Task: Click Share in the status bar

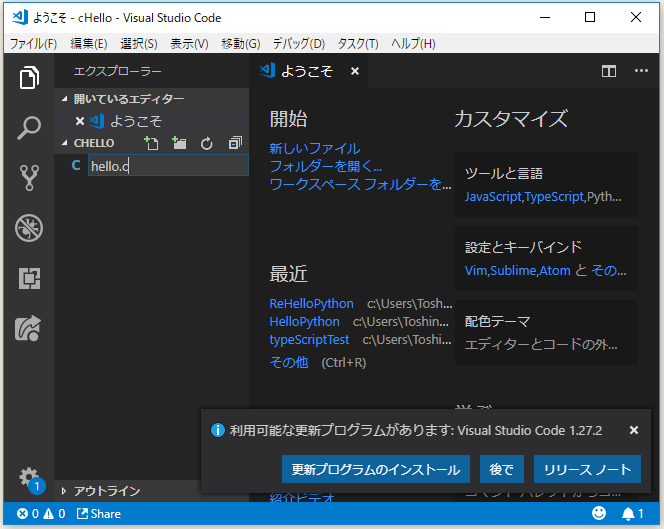Action: (99, 514)
